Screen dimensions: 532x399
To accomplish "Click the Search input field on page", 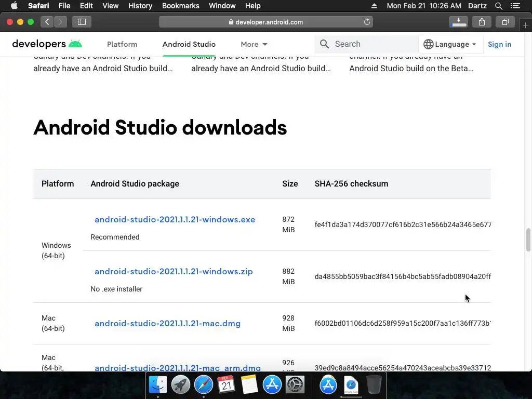I will (366, 44).
